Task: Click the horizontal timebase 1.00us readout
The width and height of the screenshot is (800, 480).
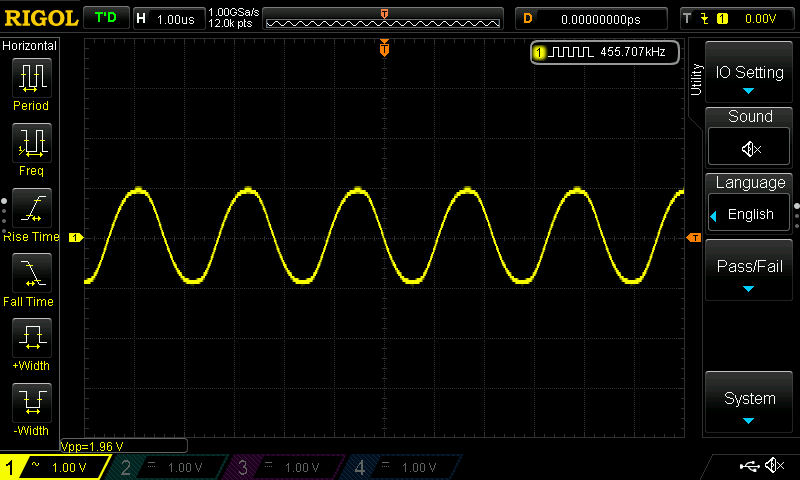Action: (176, 19)
